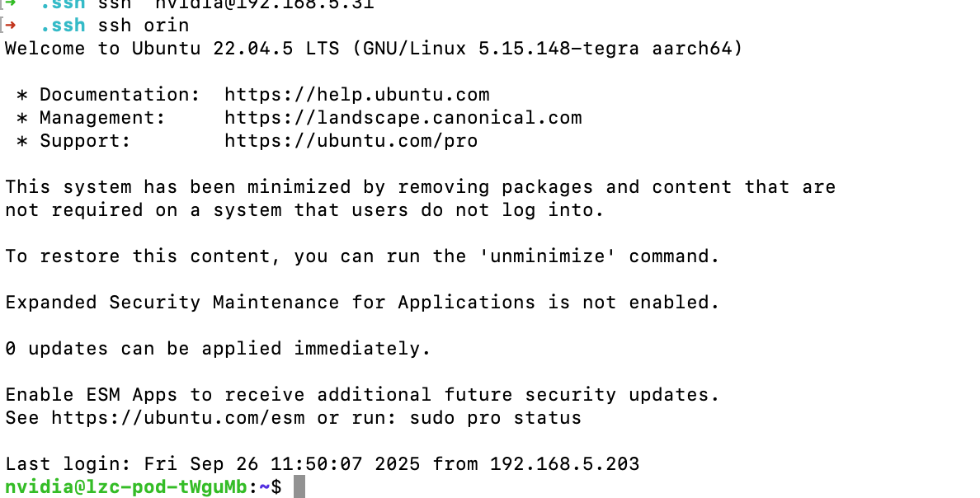The width and height of the screenshot is (980, 498).
Task: Click the .ssh directory name before ssh orin
Action: [x=63, y=26]
